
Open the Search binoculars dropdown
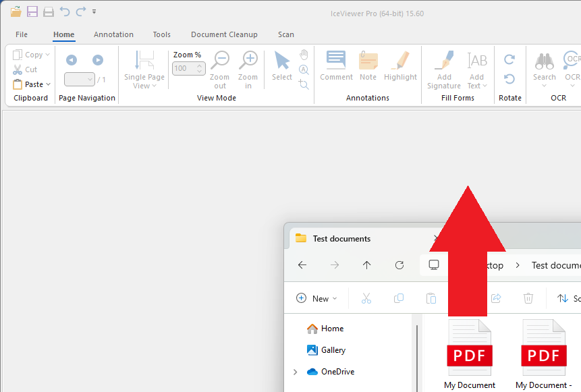pos(545,70)
